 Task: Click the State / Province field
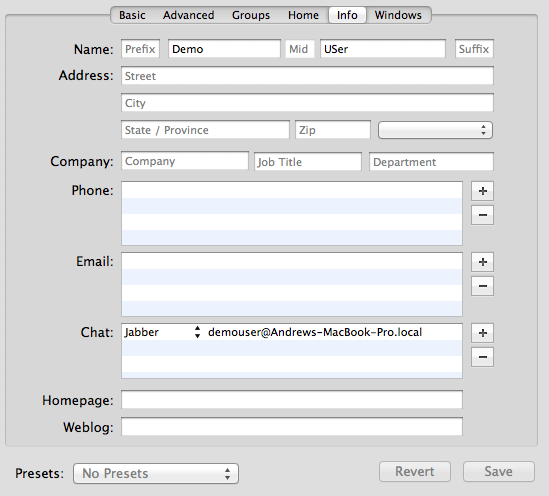click(205, 130)
